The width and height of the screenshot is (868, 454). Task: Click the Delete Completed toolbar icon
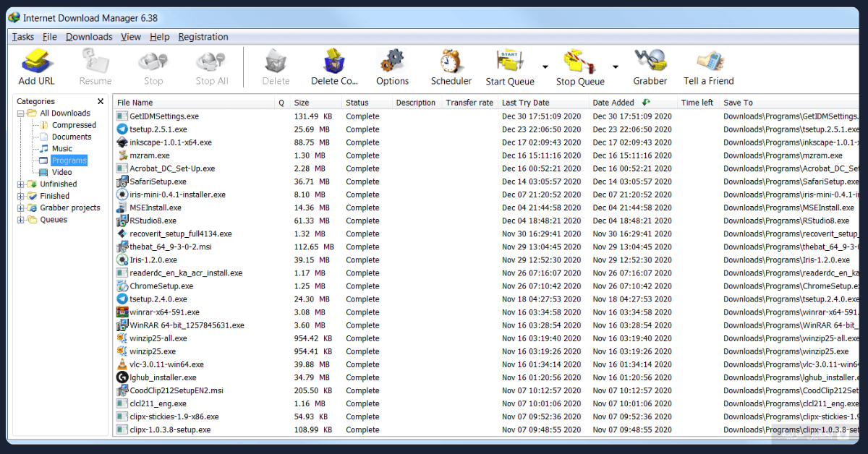click(x=334, y=61)
